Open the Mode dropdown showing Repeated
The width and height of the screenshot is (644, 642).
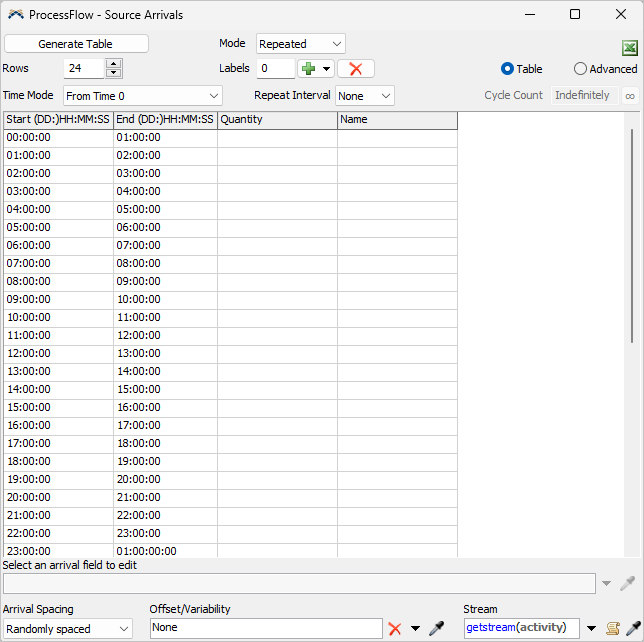click(x=300, y=44)
